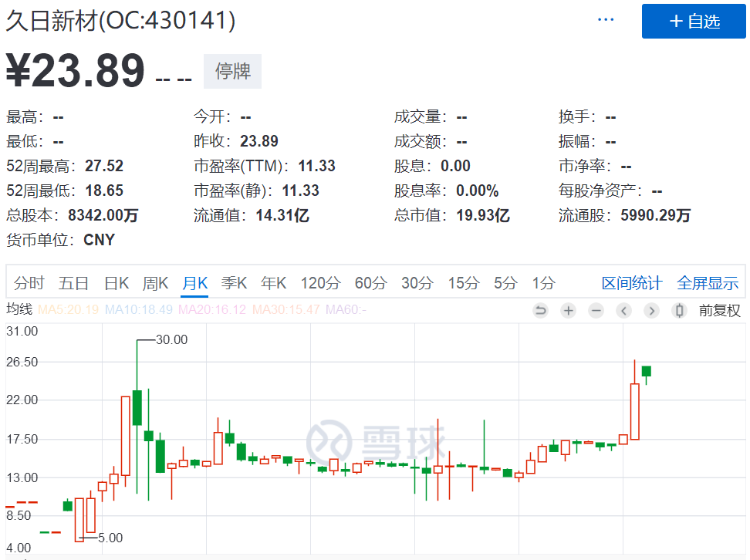
Task: Click the 货币单位 value CNY
Action: [x=99, y=240]
